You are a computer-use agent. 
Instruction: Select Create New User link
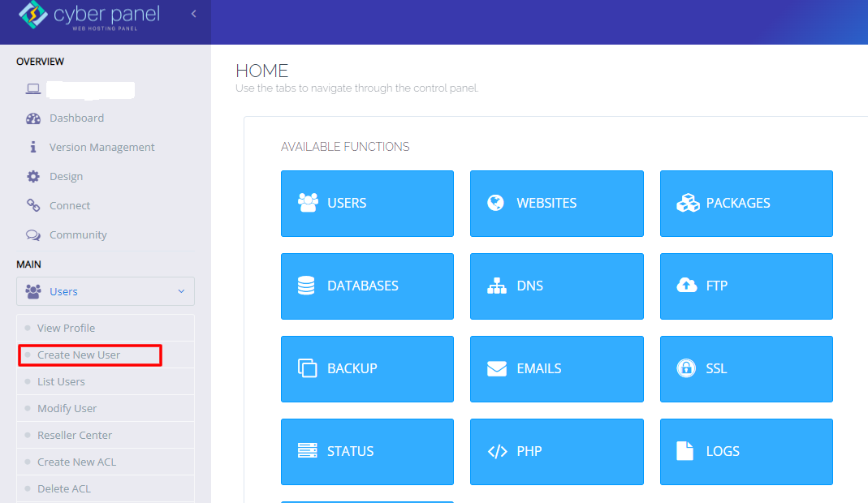79,355
